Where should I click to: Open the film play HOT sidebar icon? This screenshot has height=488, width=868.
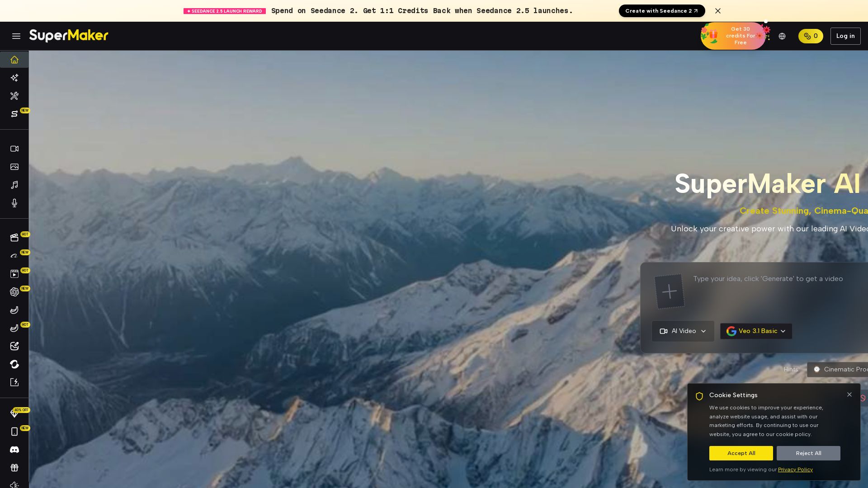[14, 274]
